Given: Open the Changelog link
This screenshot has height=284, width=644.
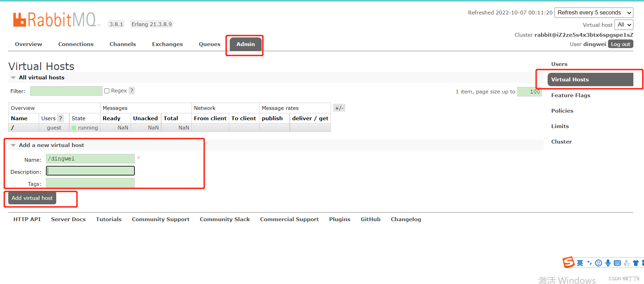Looking at the screenshot, I should (406, 219).
